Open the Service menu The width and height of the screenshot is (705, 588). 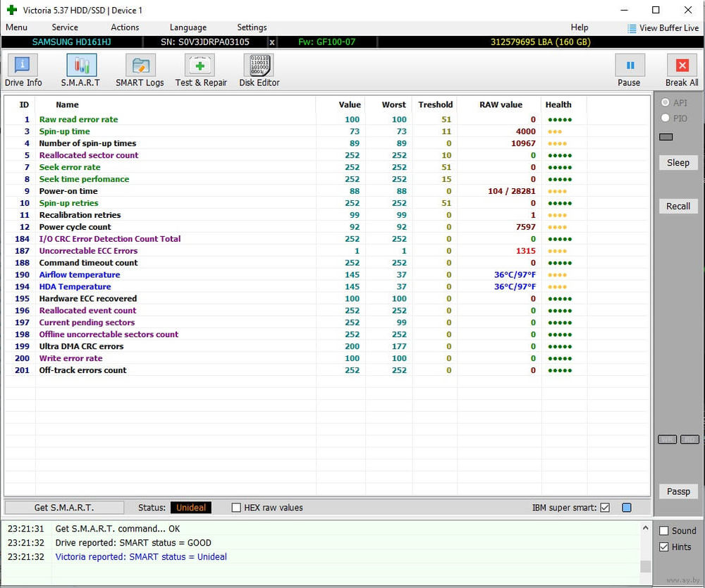pos(65,27)
